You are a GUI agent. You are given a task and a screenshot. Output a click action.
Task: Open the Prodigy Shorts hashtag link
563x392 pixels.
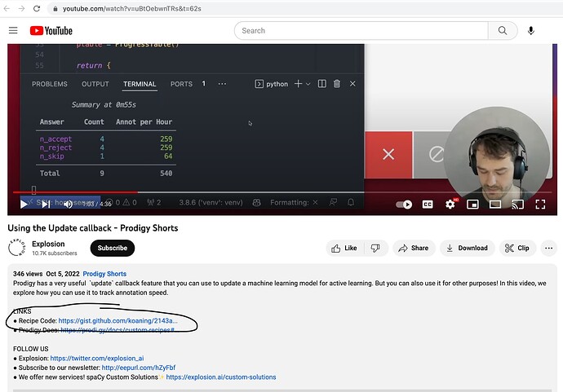(x=104, y=274)
